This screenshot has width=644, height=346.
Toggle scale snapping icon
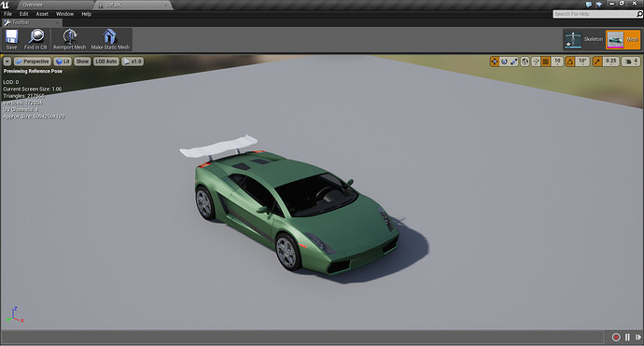coord(597,62)
